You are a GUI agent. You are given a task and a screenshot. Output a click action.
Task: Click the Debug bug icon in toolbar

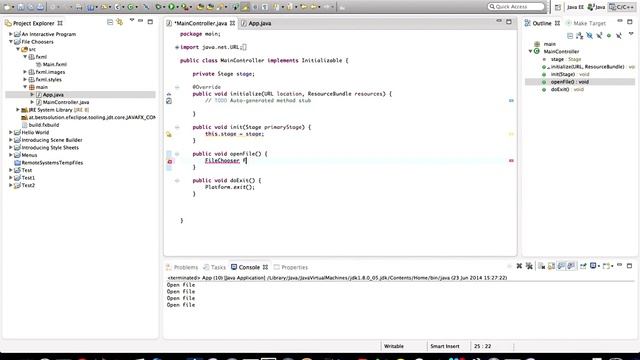[x=159, y=7]
